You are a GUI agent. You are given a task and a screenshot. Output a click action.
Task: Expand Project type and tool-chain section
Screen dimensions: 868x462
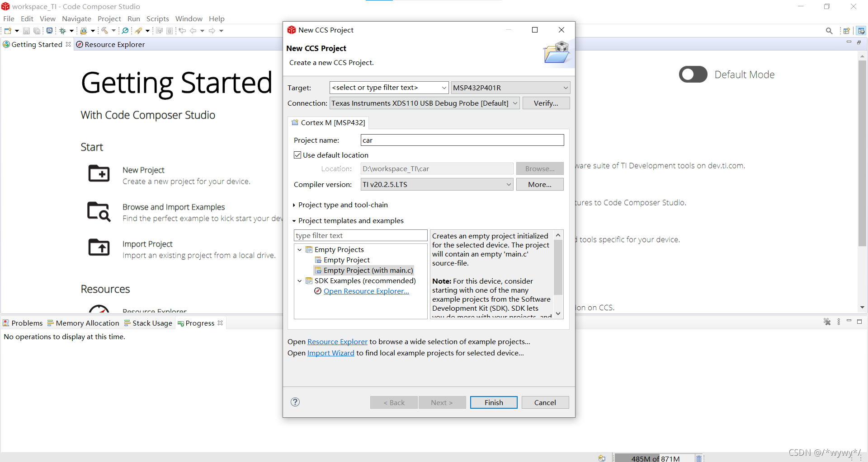294,205
